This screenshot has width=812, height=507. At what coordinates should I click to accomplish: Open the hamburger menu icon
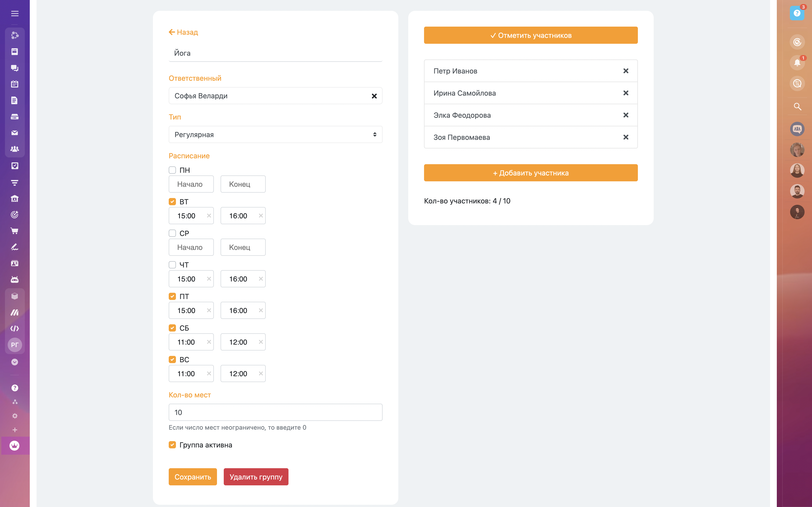coord(14,13)
